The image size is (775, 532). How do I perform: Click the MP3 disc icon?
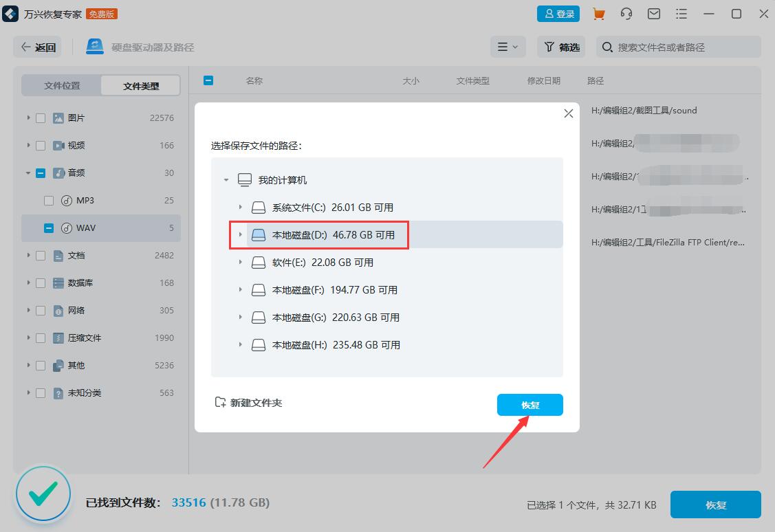coord(66,201)
